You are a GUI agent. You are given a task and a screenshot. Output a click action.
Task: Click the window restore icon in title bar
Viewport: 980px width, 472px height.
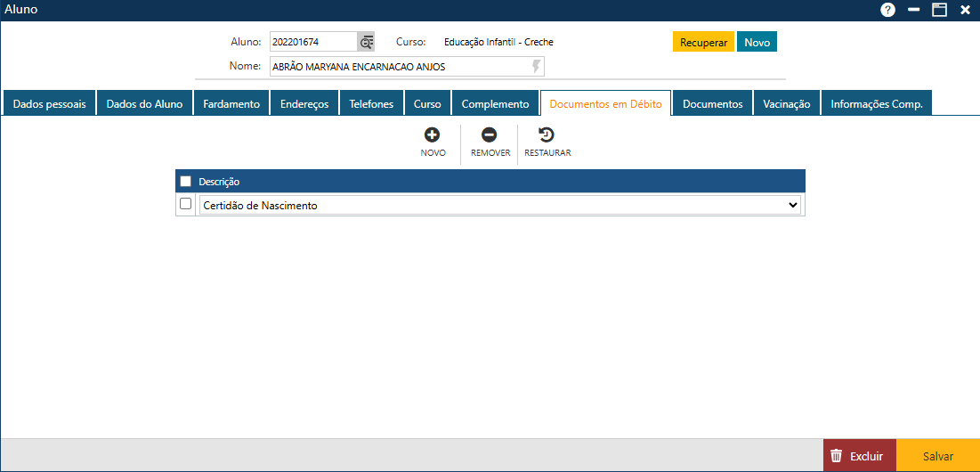(939, 10)
